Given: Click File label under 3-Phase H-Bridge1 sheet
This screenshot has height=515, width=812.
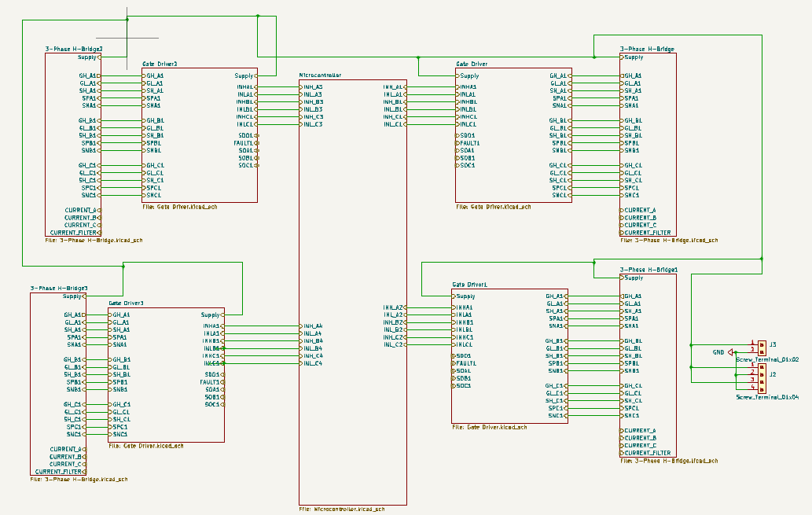Looking at the screenshot, I should pyautogui.click(x=669, y=461).
